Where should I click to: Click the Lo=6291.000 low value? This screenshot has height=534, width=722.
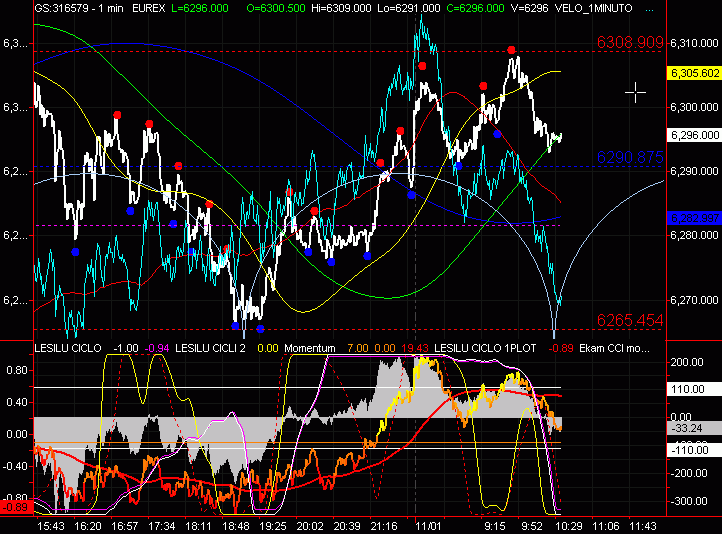click(408, 8)
